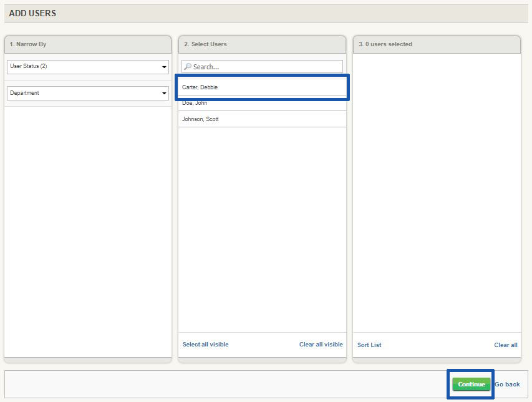This screenshot has height=402, width=532.
Task: Select Doe, John in the user list
Action: click(x=262, y=104)
